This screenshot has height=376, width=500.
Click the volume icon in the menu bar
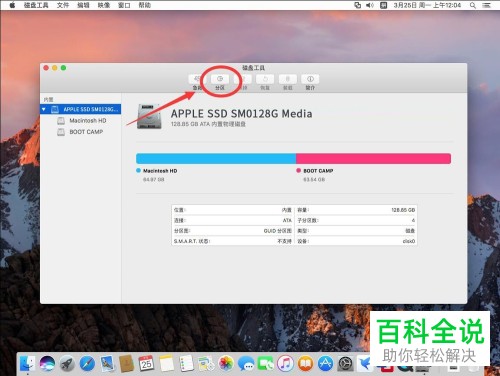pos(370,5)
